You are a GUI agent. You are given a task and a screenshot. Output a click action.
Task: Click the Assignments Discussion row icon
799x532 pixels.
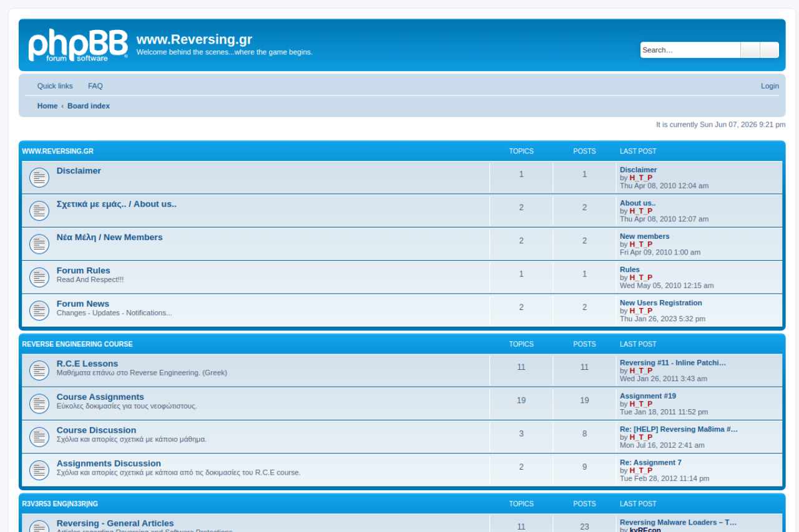(x=39, y=470)
